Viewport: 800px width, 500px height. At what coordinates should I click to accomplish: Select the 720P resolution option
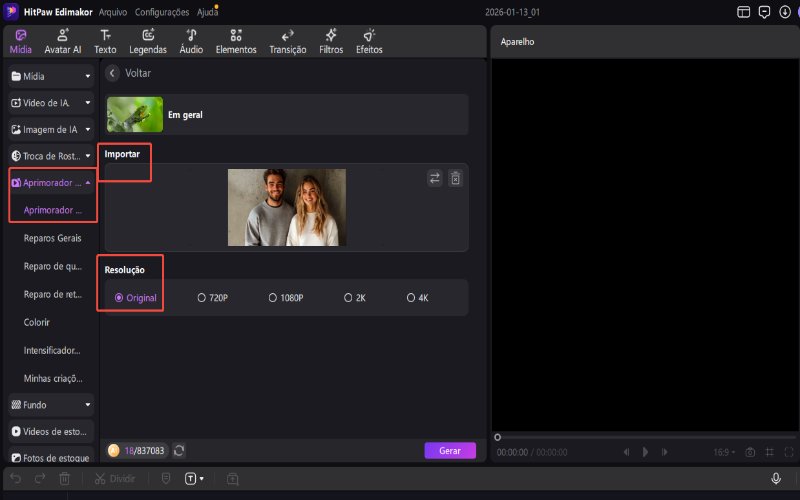(214, 298)
